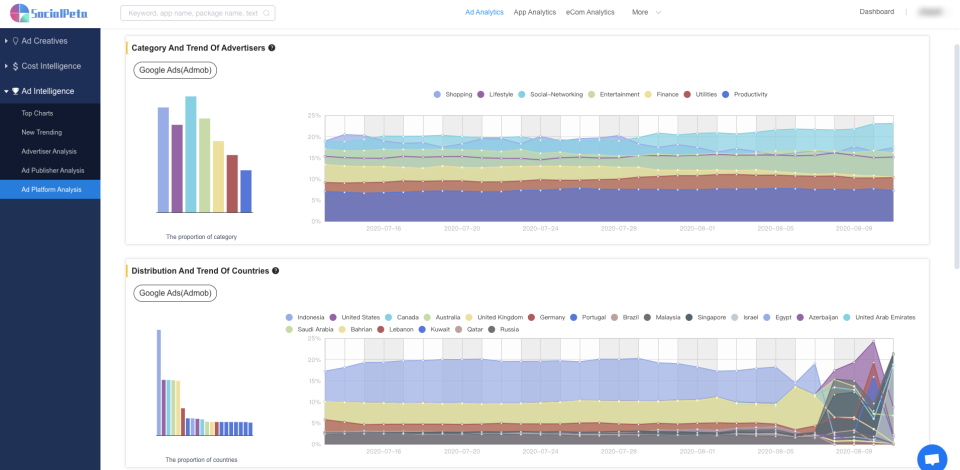Click help icon beside Distribution And Trend Of Countries

(276, 270)
